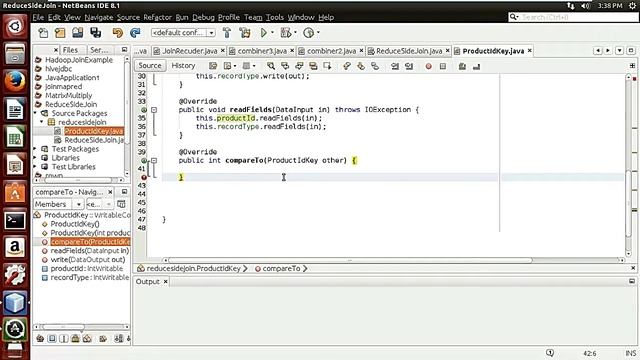Switch to the Source editor view
Image resolution: width=640 pixels, height=360 pixels.
150,66
